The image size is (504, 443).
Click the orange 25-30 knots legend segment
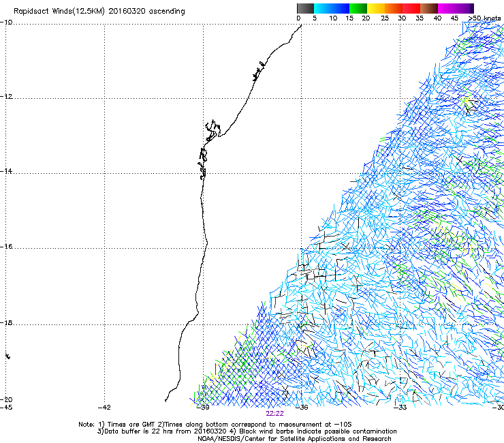(x=394, y=8)
